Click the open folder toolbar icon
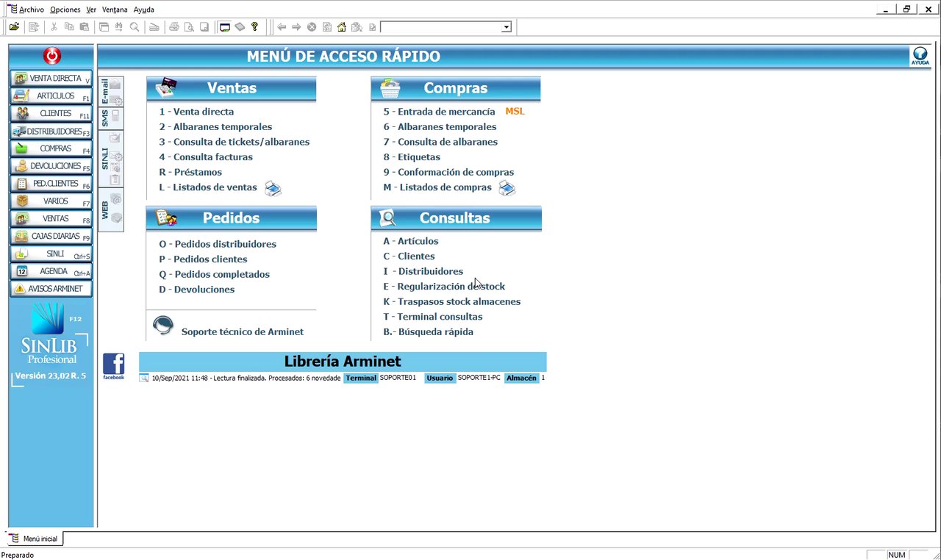The height and width of the screenshot is (560, 941). pyautogui.click(x=14, y=27)
